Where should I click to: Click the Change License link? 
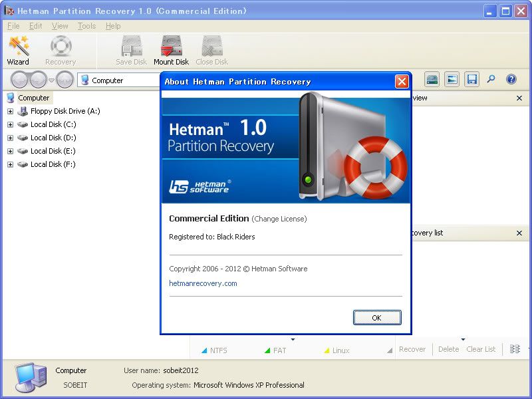[279, 219]
